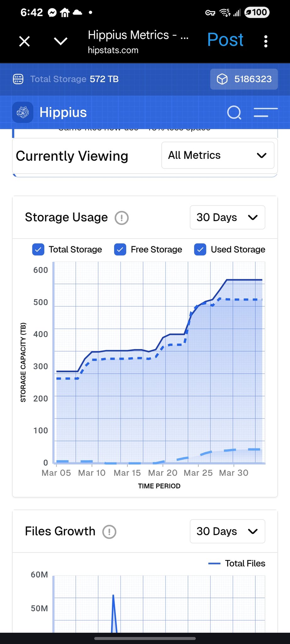Tap the Total Storage database icon

click(18, 79)
